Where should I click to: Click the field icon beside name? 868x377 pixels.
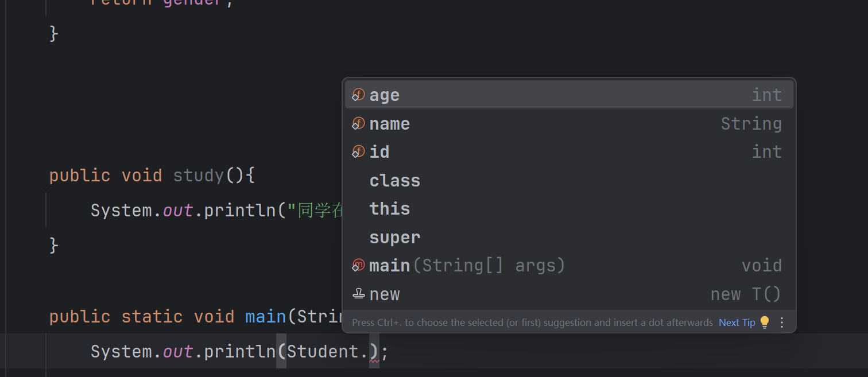(x=358, y=123)
